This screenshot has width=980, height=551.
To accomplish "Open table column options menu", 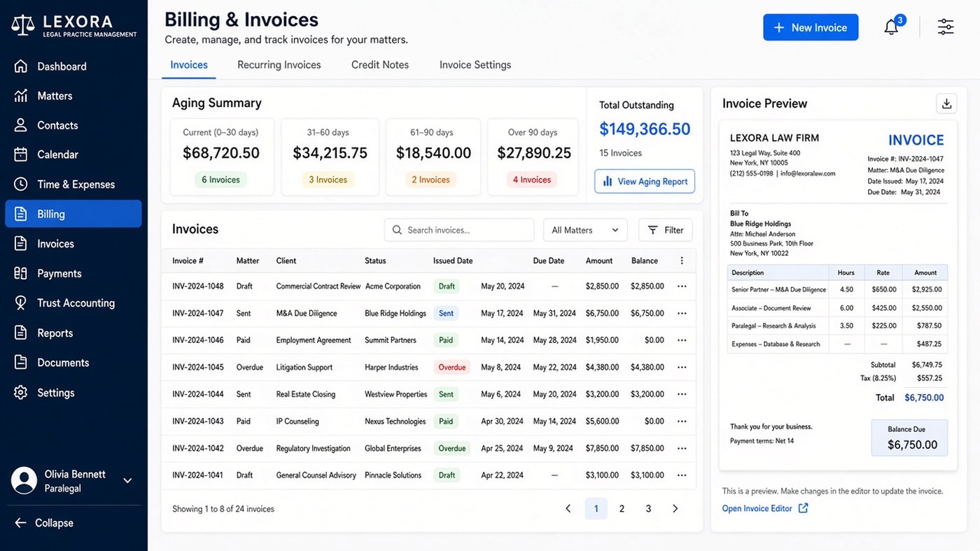I will pos(682,260).
